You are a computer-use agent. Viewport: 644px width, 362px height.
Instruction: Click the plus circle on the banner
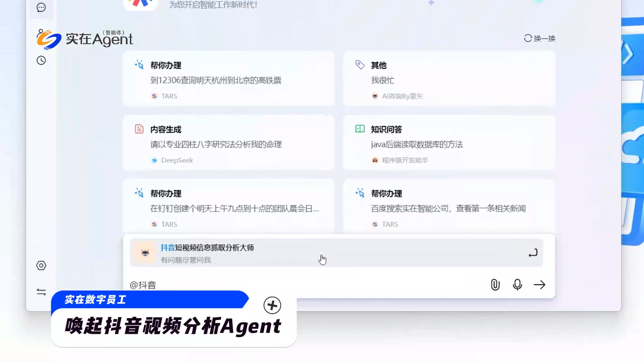[x=272, y=305]
